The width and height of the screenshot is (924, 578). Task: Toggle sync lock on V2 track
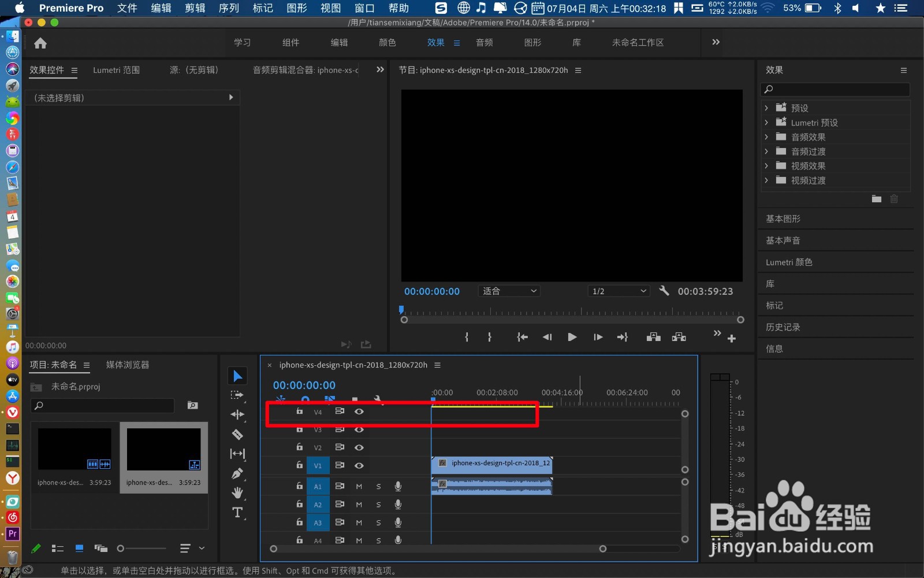[340, 447]
